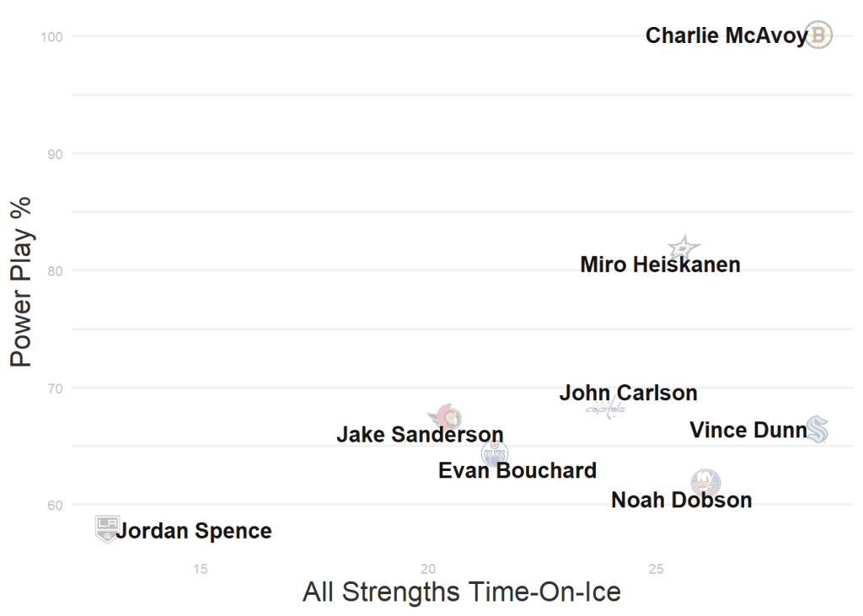Click the Power Play % axis title
Screen dimensions: 863x616
[21, 281]
